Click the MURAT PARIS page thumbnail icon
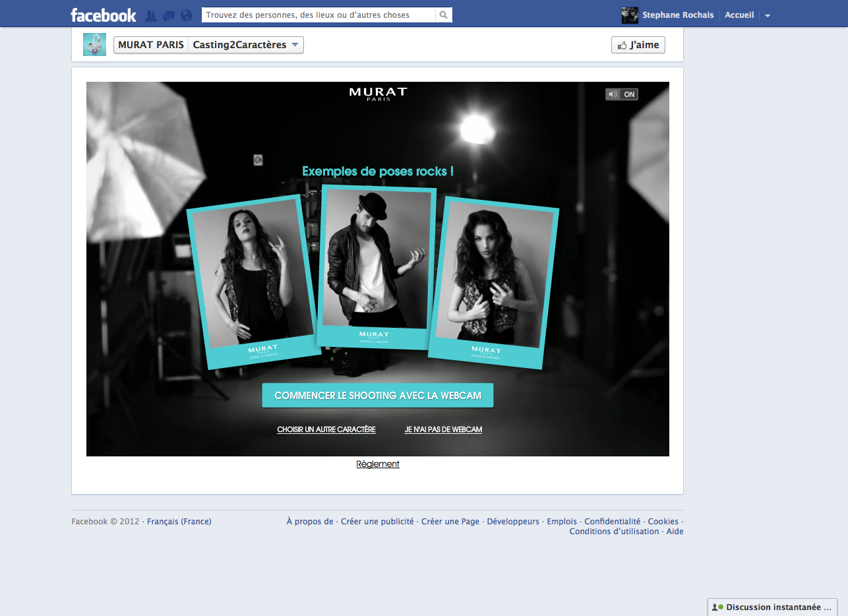848x616 pixels. (94, 45)
